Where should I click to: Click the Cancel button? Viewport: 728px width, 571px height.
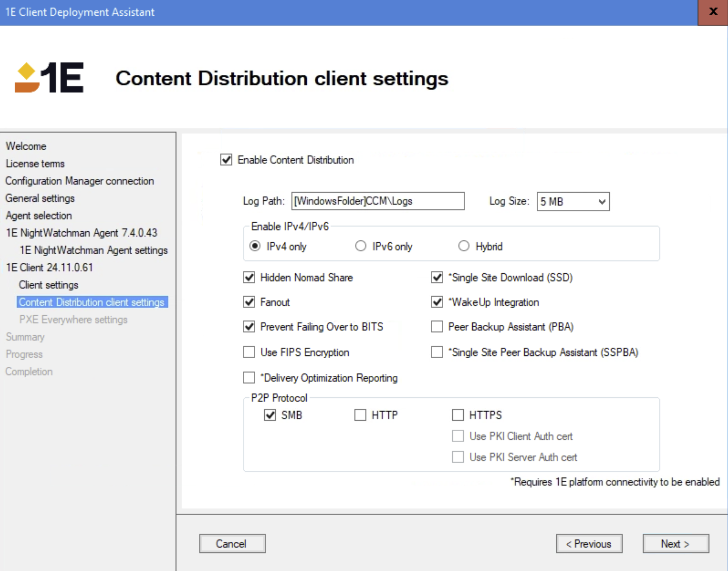[x=232, y=544]
